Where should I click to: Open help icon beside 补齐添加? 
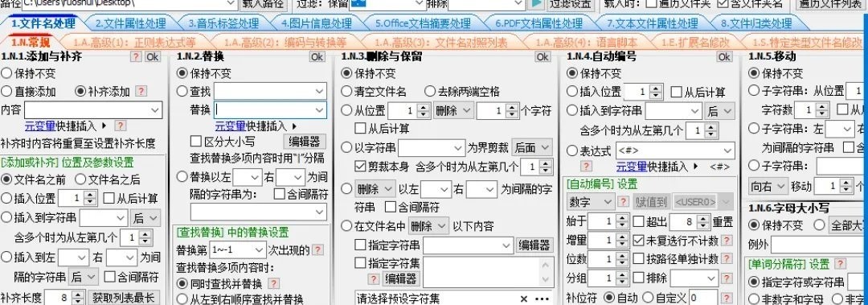141,92
